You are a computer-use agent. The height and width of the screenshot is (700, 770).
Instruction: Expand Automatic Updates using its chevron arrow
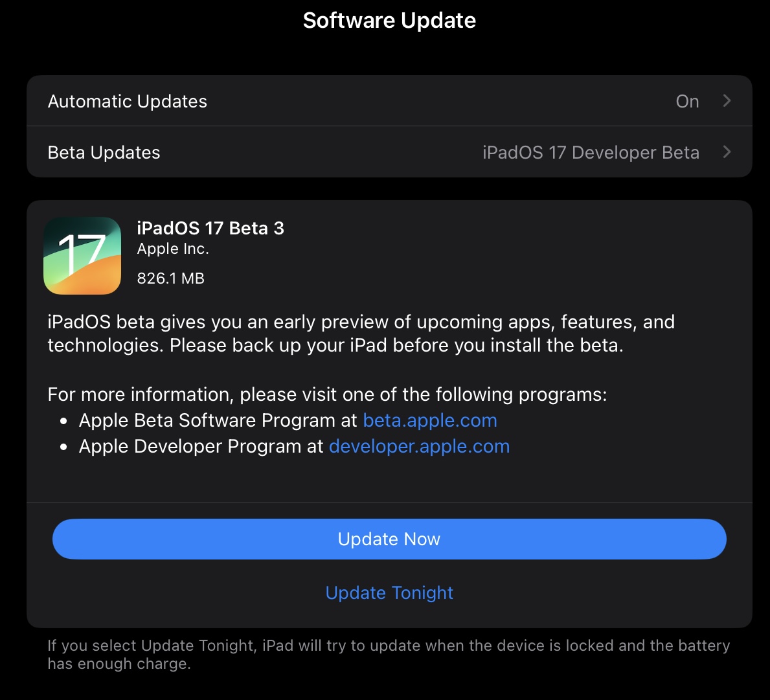click(x=727, y=101)
